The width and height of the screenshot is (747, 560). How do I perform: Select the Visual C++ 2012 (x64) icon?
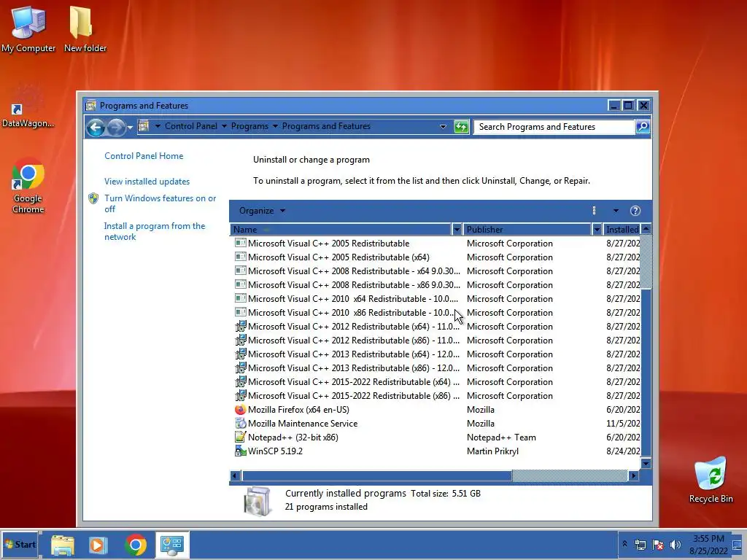coord(240,326)
